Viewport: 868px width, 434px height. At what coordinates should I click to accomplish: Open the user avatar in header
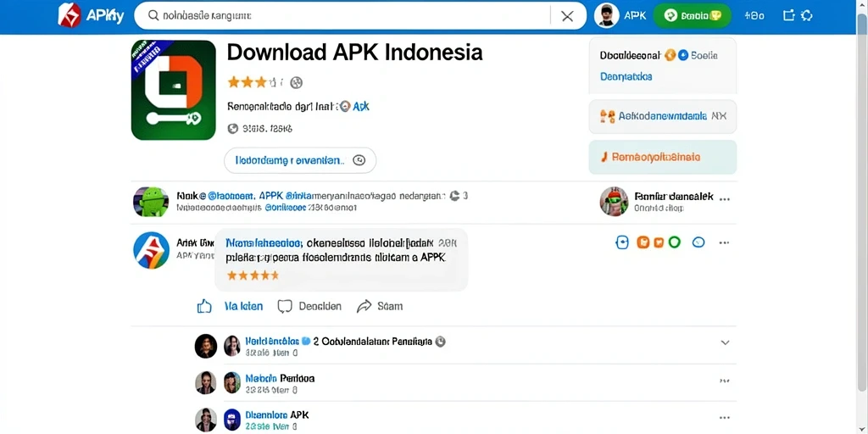(606, 15)
